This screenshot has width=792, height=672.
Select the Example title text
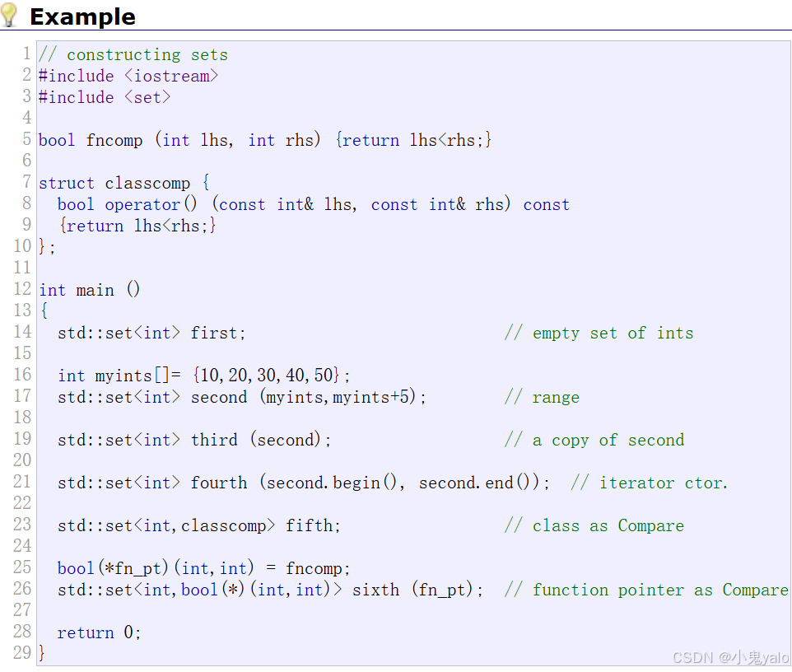click(x=82, y=16)
